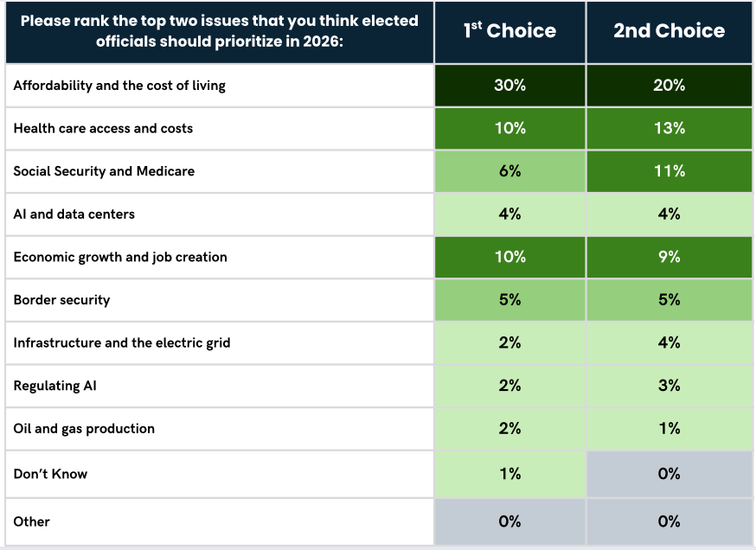Viewport: 756px width, 550px height.
Task: Click the Oil and gas production label
Action: point(85,429)
